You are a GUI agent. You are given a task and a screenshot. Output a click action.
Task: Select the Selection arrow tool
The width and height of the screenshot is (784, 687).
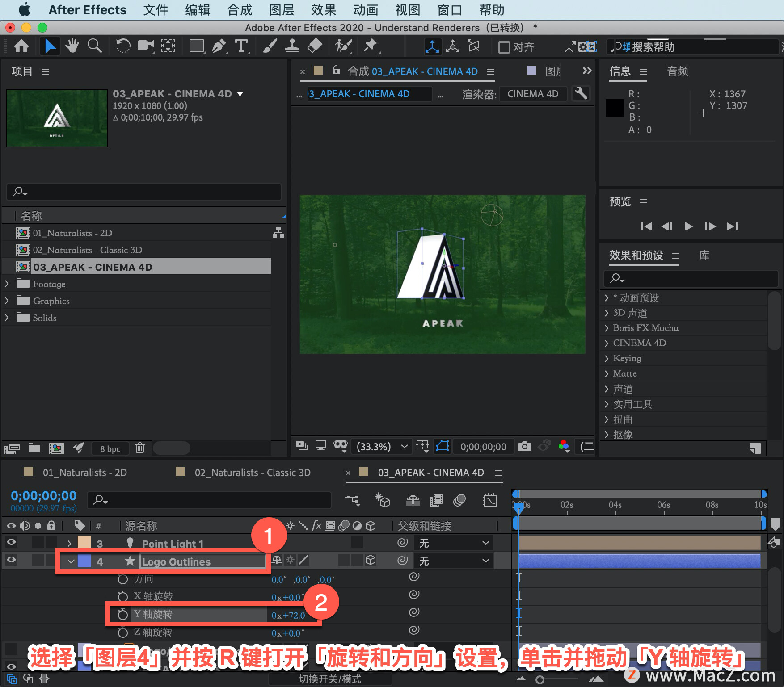click(x=50, y=46)
